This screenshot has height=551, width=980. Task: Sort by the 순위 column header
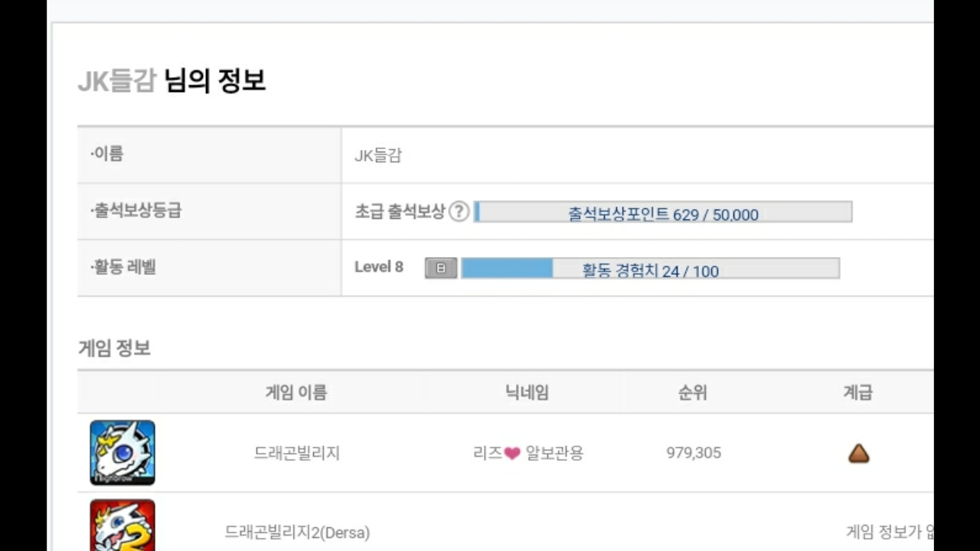(x=693, y=393)
